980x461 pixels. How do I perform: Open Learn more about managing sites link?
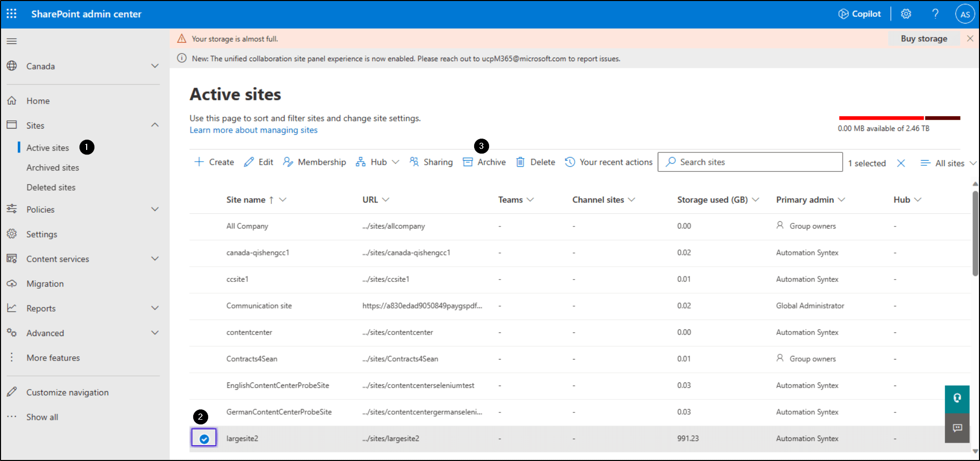[x=253, y=130]
